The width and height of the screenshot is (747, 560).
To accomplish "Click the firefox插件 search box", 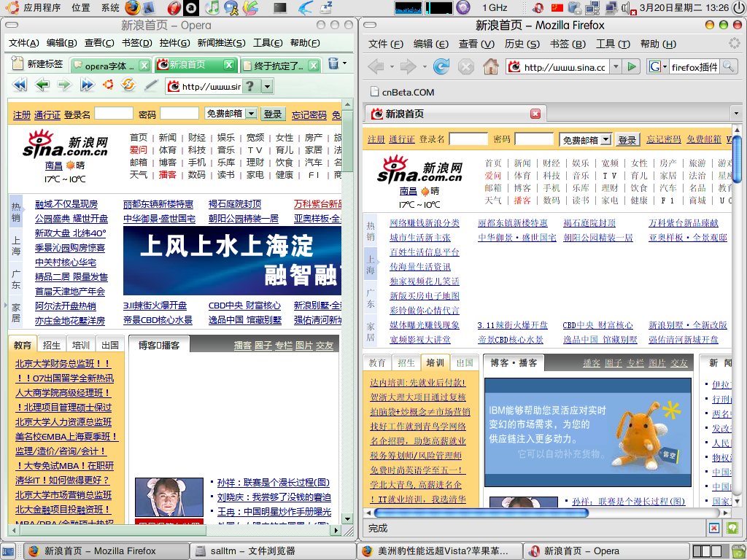I will pyautogui.click(x=694, y=66).
